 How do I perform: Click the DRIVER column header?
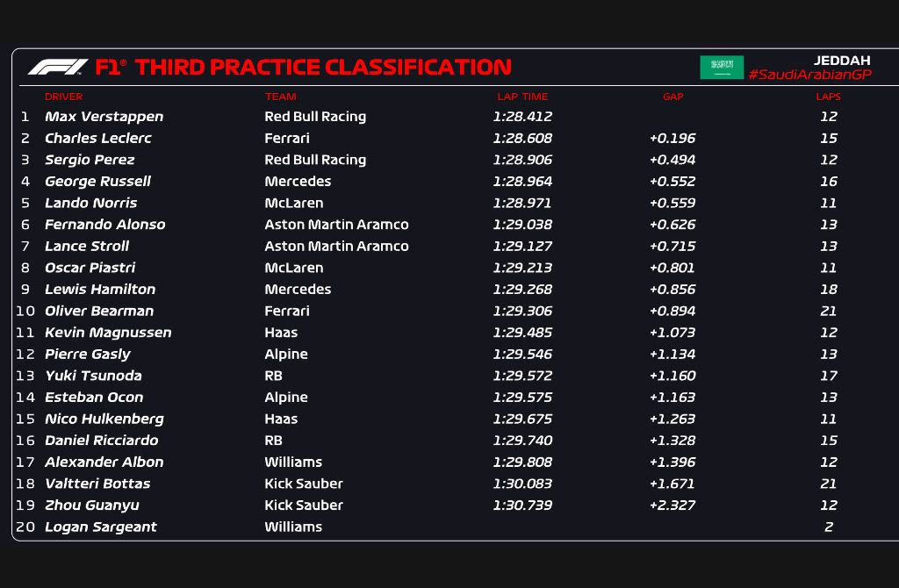click(x=63, y=97)
